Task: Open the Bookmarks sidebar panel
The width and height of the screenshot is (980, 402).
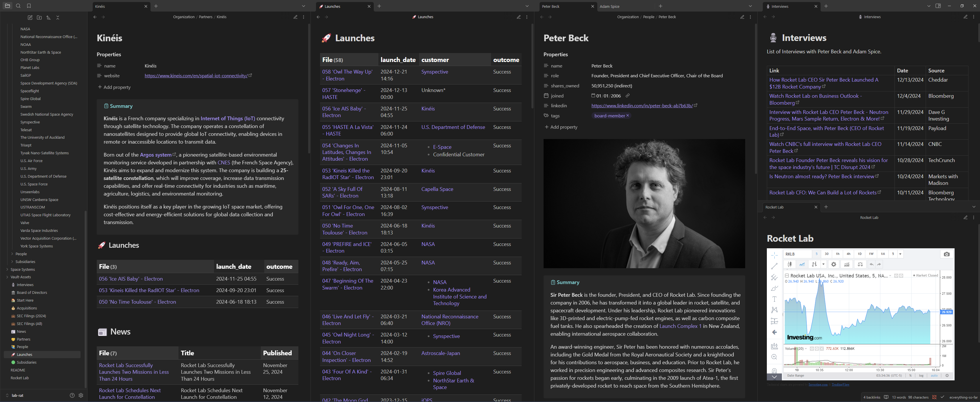Action: click(29, 6)
